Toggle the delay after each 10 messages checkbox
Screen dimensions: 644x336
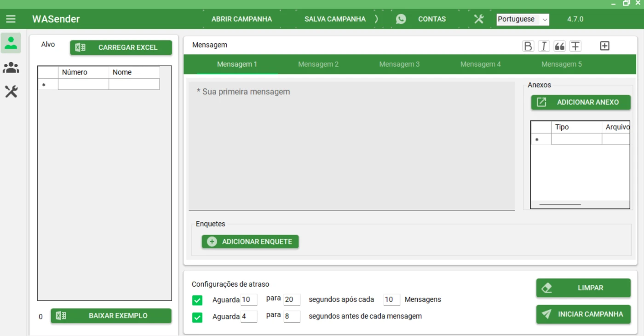197,300
